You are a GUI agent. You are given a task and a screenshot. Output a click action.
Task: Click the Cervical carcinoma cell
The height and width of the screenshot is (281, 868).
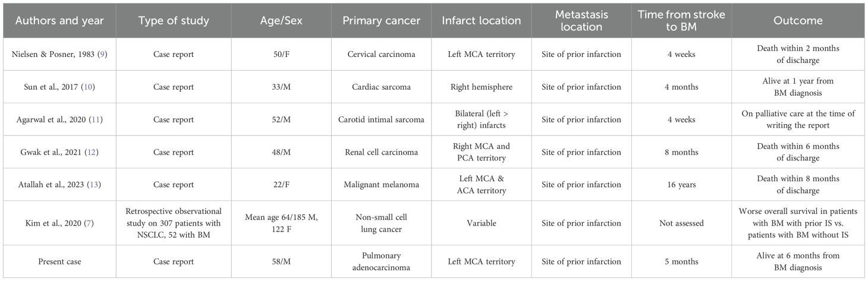[382, 55]
